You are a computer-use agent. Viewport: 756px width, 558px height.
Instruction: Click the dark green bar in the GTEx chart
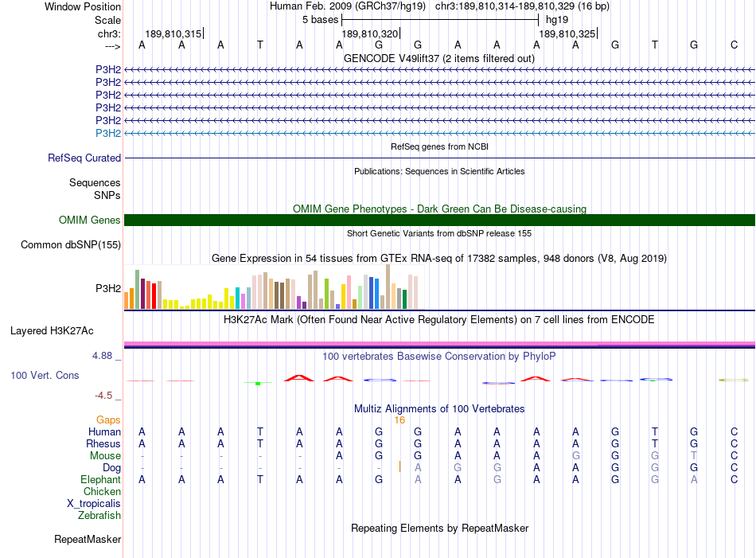[x=404, y=299]
